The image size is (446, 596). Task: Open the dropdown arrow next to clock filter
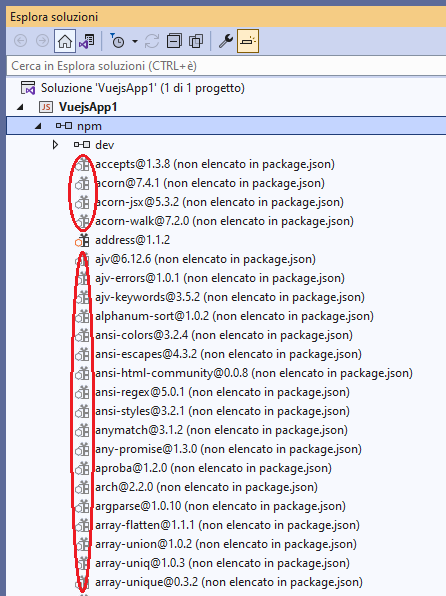[135, 41]
